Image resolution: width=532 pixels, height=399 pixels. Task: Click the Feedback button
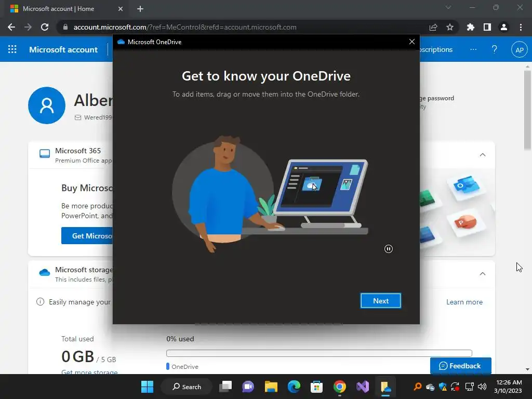pos(460,366)
